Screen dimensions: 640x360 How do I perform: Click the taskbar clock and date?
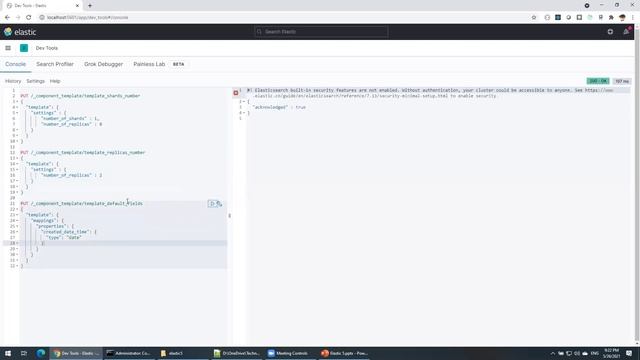pos(611,353)
